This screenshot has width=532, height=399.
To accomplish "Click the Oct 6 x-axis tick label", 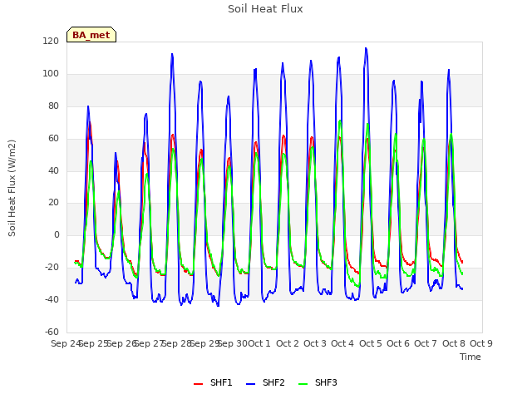I will click(398, 343).
